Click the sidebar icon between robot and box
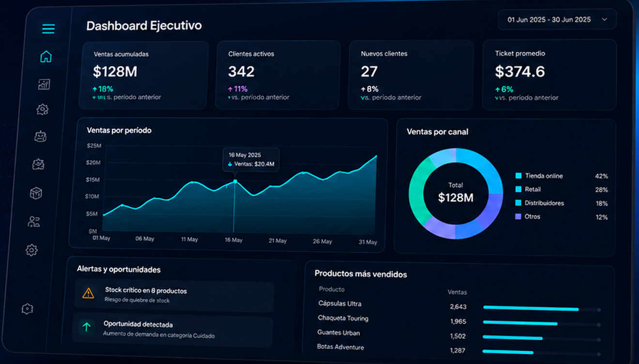Viewport: 639px width, 364px height. (38, 165)
